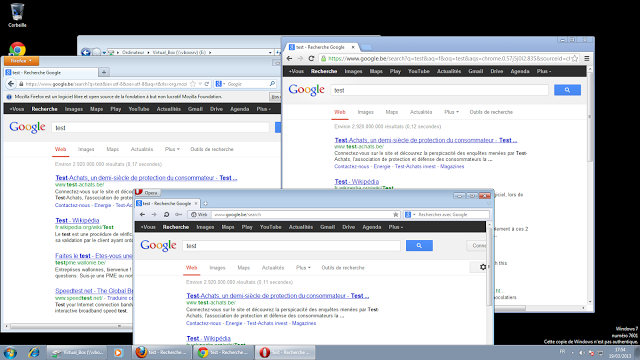Viewport: 640px width, 360px height.
Task: Expand Plus dropdown in Firefox black bar
Action: [x=263, y=109]
